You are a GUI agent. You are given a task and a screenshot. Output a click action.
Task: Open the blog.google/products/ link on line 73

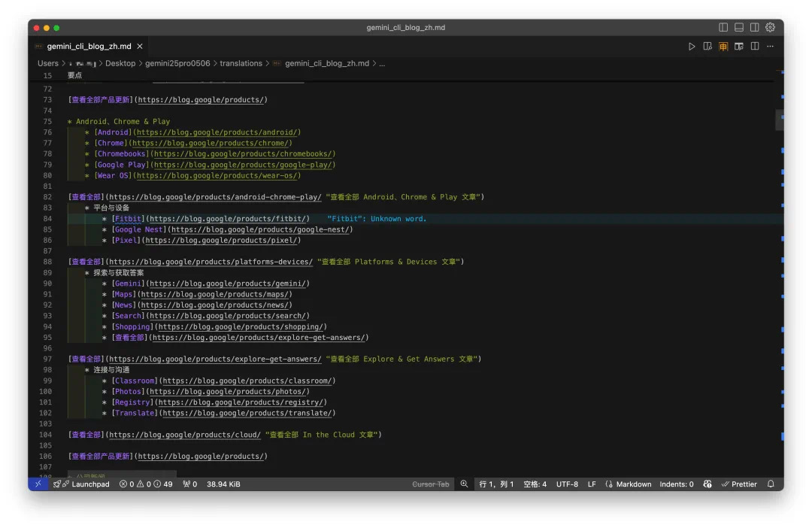201,99
